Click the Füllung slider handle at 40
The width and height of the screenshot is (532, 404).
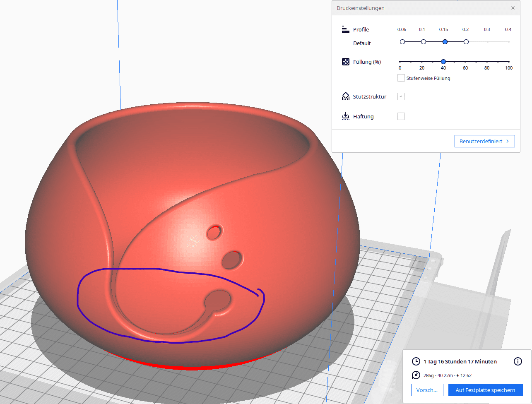click(x=443, y=62)
